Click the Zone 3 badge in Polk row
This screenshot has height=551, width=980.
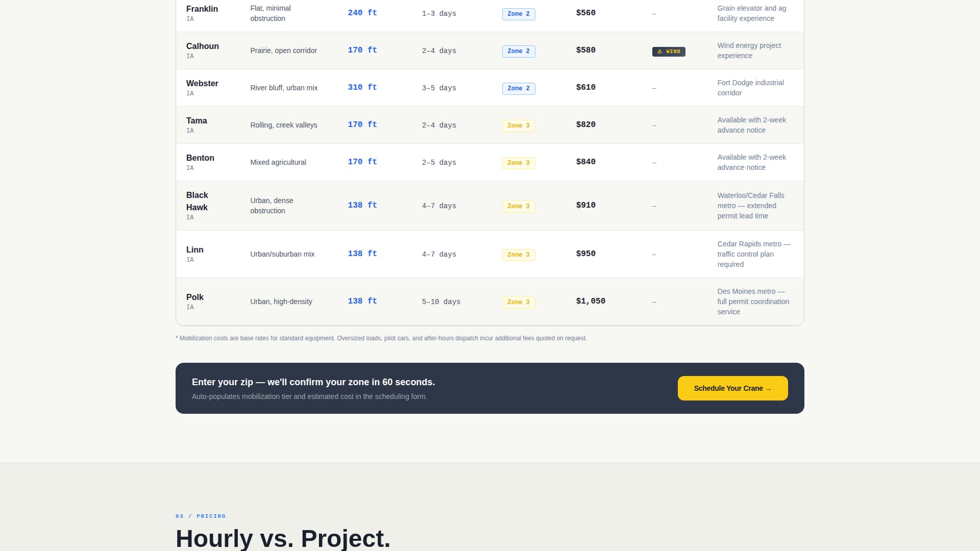(x=519, y=302)
